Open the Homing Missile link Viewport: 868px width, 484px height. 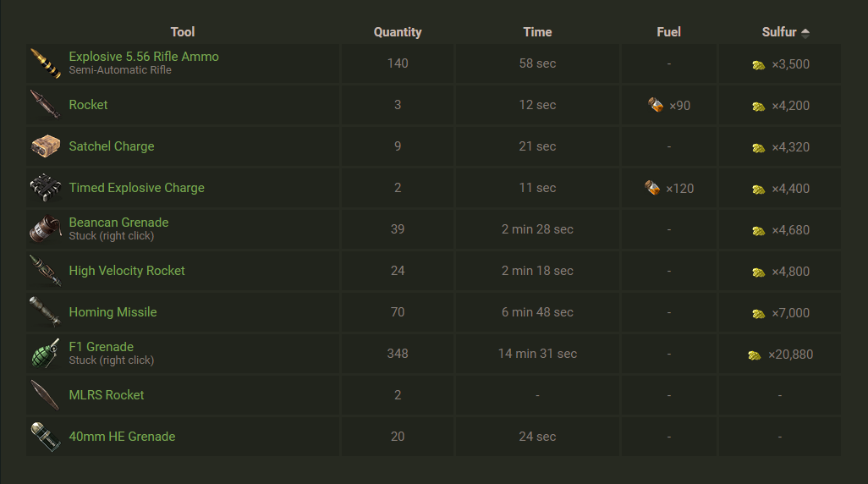(113, 312)
